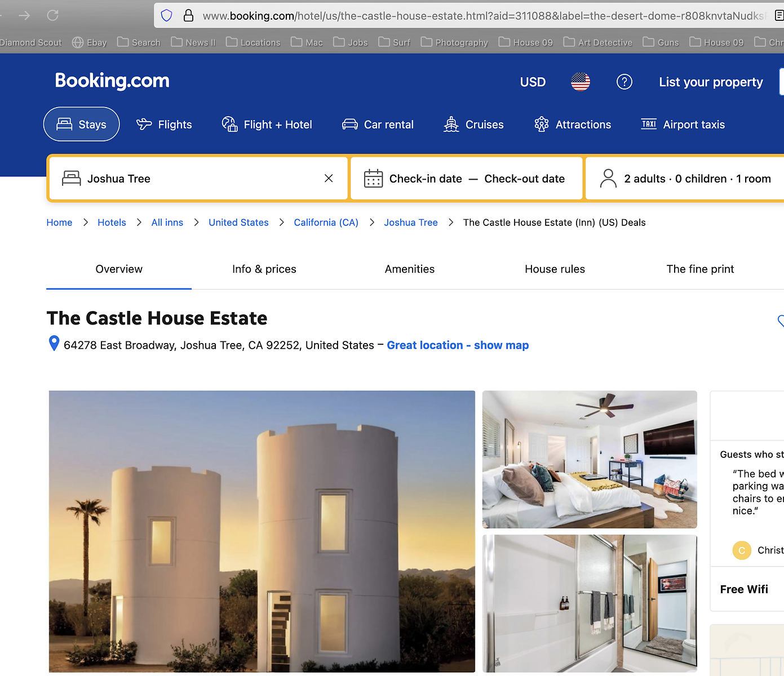
Task: Change currency from USD
Action: tap(533, 82)
